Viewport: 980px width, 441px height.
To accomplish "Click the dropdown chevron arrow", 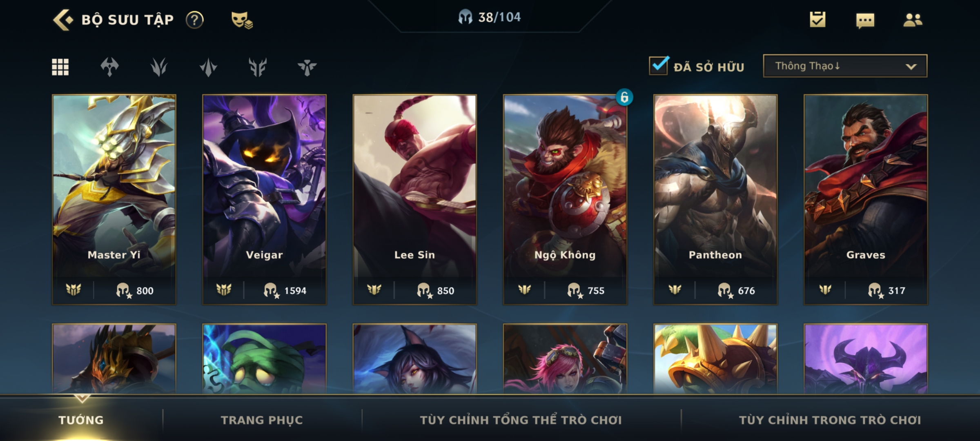I will tap(911, 67).
